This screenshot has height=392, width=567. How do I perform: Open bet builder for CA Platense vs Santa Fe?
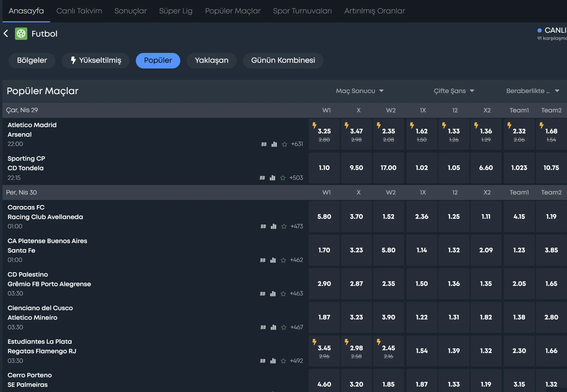pos(263,260)
